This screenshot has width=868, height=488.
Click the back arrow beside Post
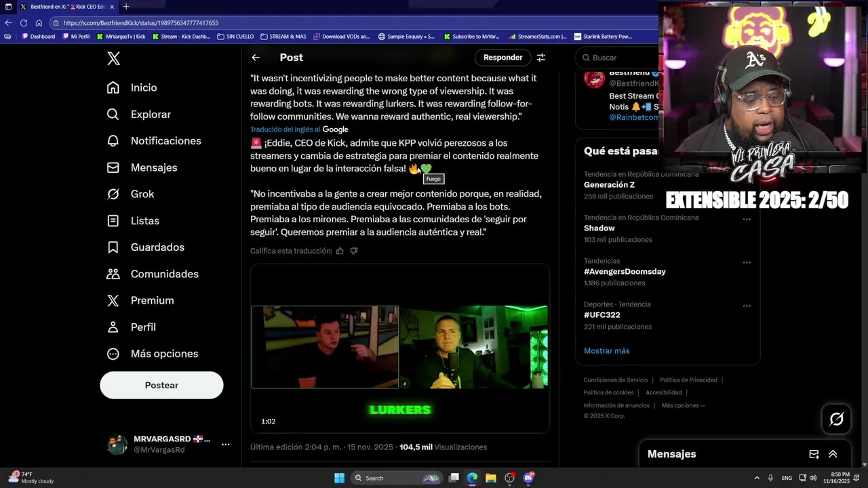click(x=256, y=58)
